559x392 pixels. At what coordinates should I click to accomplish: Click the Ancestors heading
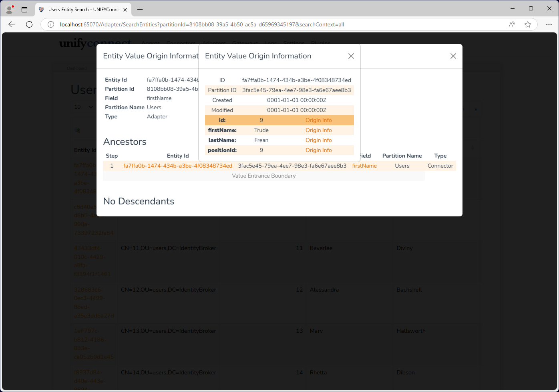coord(125,142)
